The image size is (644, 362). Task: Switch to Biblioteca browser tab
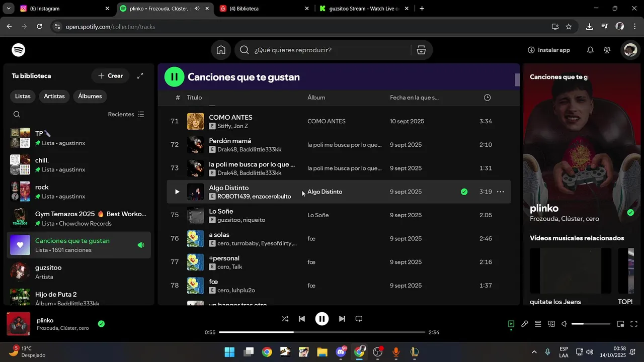point(264,9)
